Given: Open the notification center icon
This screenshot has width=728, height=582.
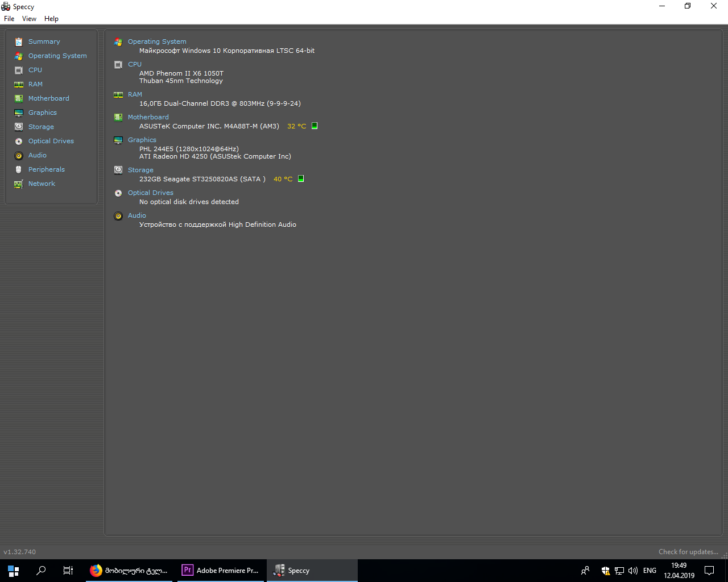Looking at the screenshot, I should [x=709, y=571].
